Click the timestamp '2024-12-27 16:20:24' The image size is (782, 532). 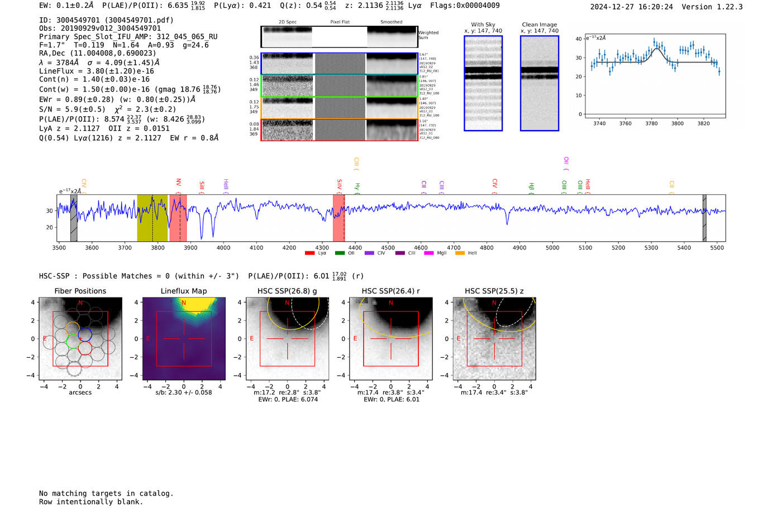pos(632,7)
